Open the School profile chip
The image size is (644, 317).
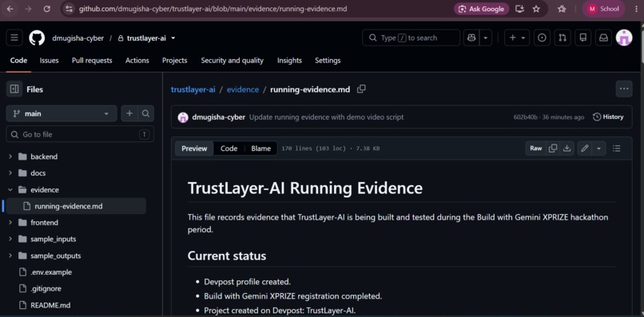603,9
